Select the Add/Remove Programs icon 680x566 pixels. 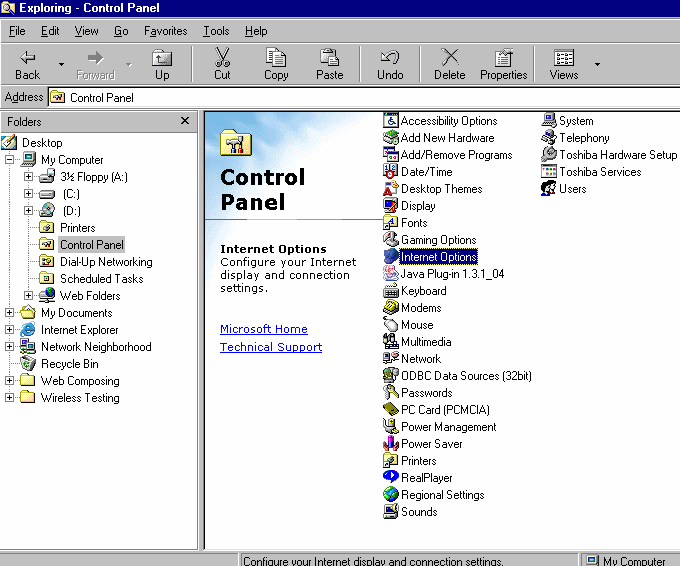pyautogui.click(x=390, y=154)
